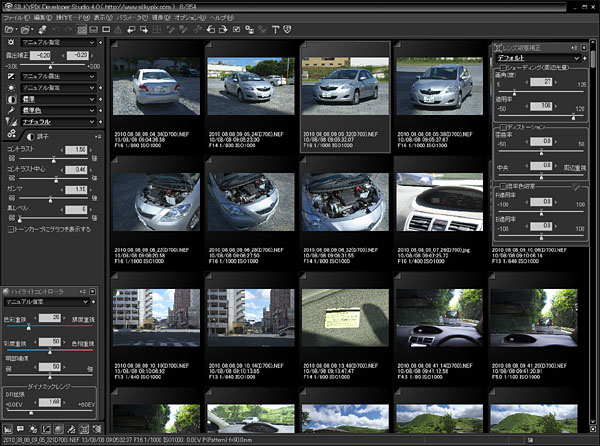This screenshot has height=446, width=600.
Task: Click the comment bubble icon in the bottom bar
Action: coord(20,429)
